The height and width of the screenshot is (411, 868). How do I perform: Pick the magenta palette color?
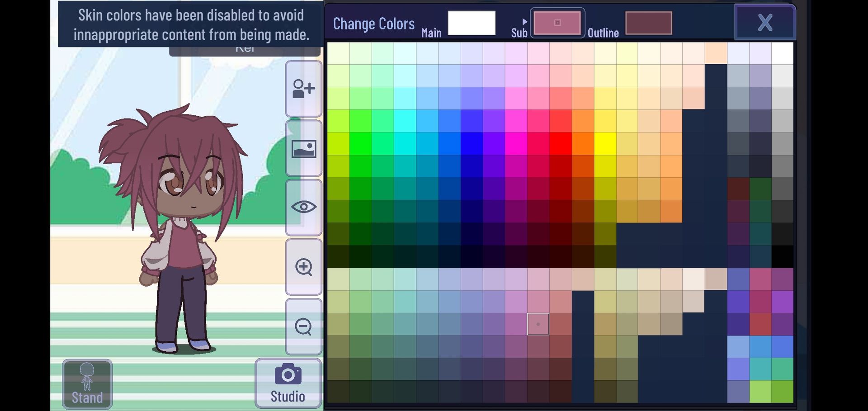pos(516,143)
